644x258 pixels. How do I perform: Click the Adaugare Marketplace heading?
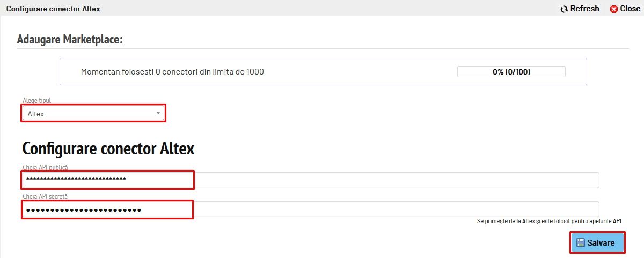(70, 39)
